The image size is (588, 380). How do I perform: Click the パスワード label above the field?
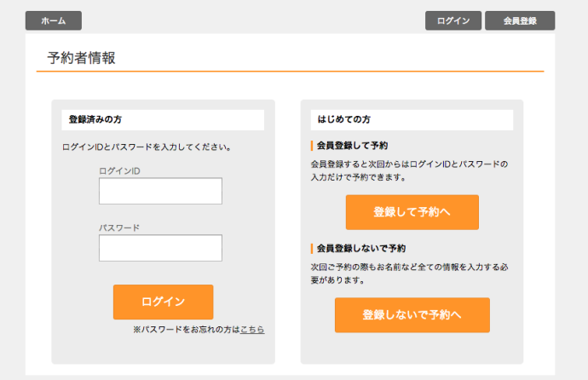[x=119, y=227]
